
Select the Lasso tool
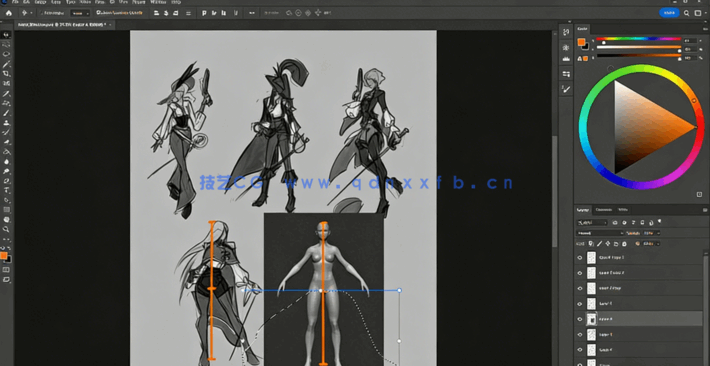6,54
